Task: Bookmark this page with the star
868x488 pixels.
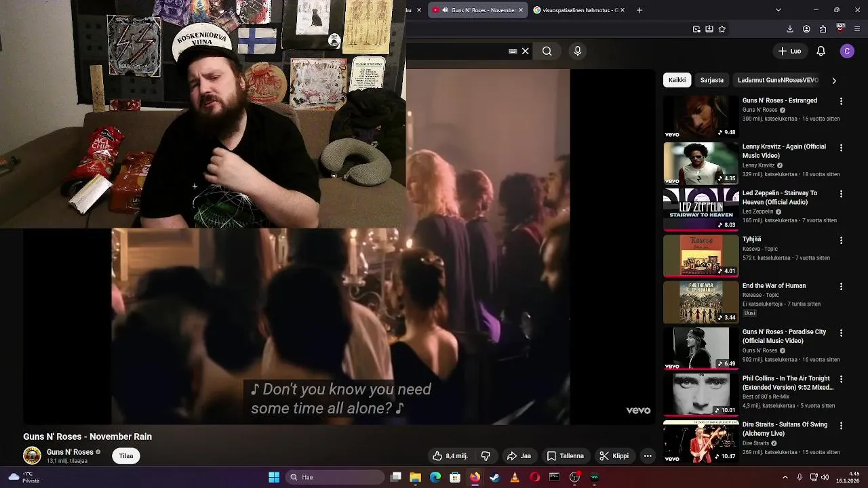Action: pos(722,29)
